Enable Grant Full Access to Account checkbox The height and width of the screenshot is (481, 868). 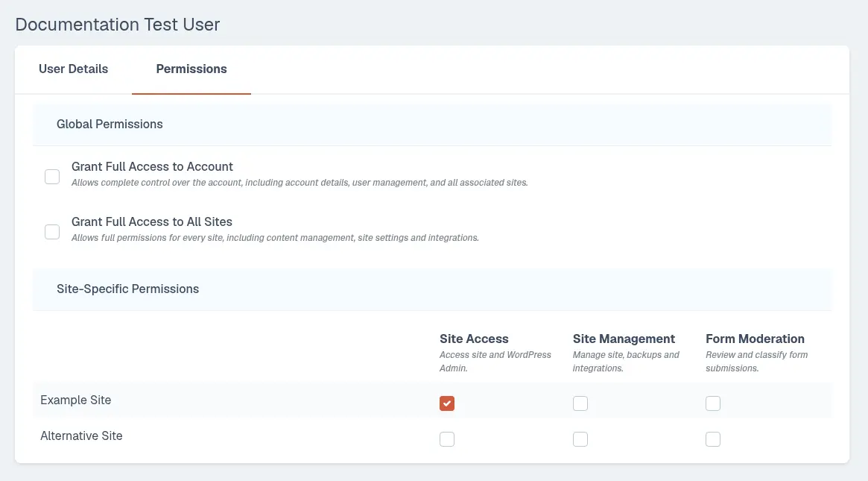(x=52, y=177)
